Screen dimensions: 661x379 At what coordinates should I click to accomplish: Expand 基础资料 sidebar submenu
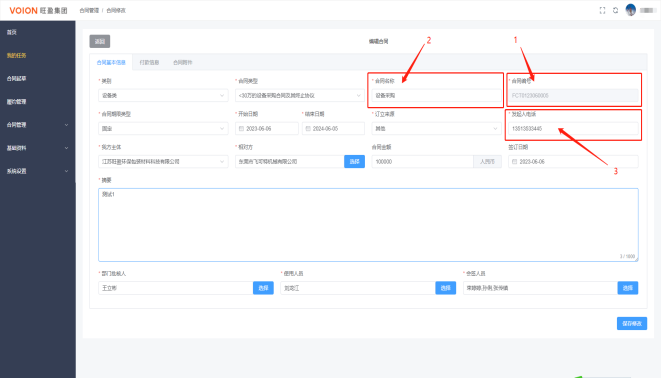(x=38, y=148)
